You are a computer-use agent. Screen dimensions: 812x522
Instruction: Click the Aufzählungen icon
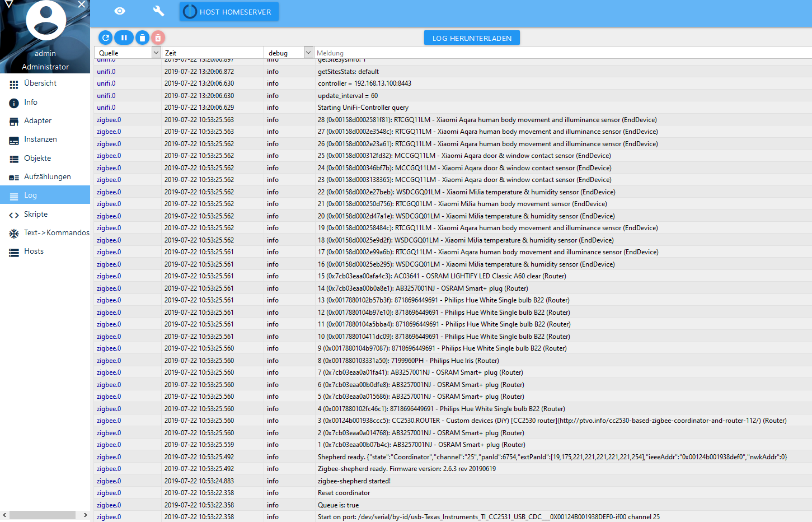(14, 178)
